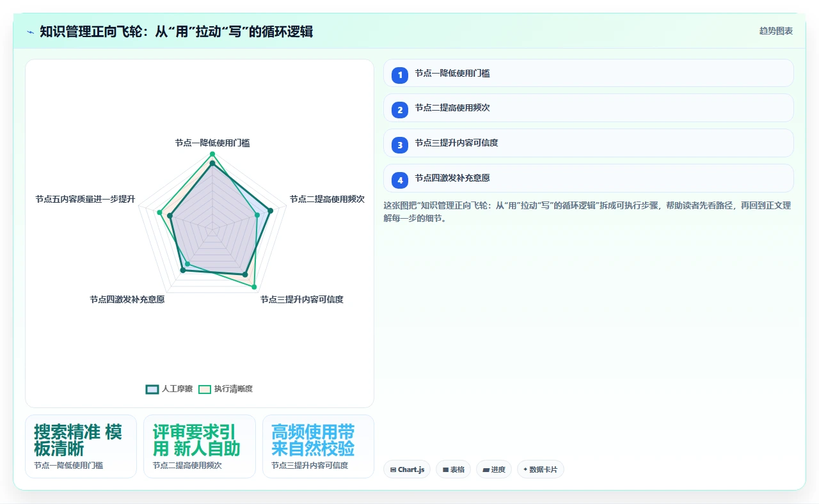819x504 pixels.
Task: Click the 表格 tag
Action: point(453,469)
